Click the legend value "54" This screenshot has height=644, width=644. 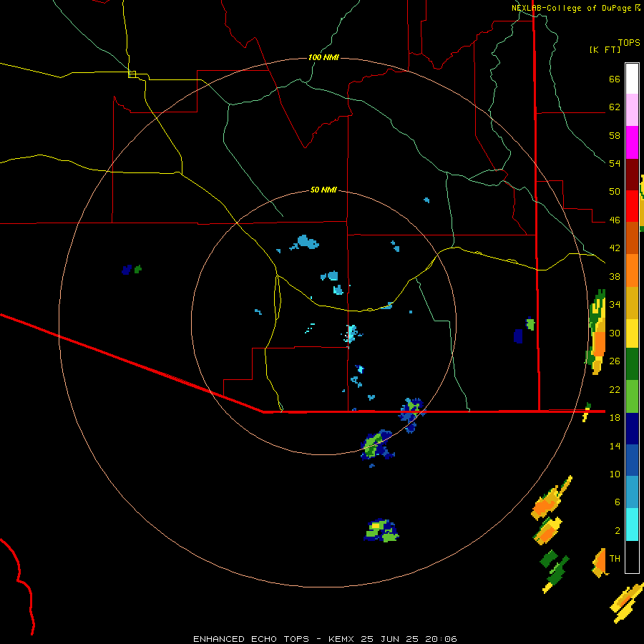[x=615, y=163]
